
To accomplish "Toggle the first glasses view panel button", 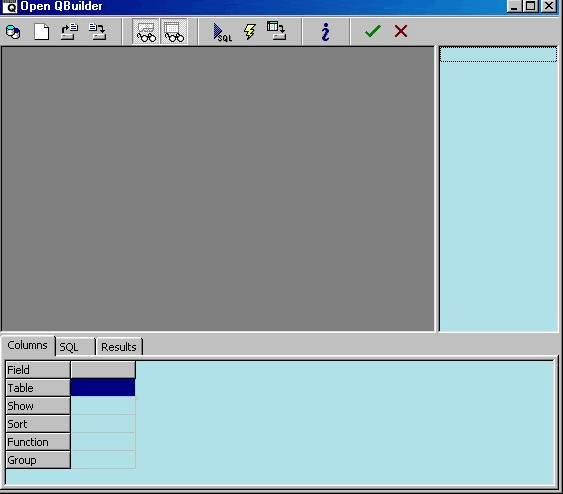I will tap(146, 32).
